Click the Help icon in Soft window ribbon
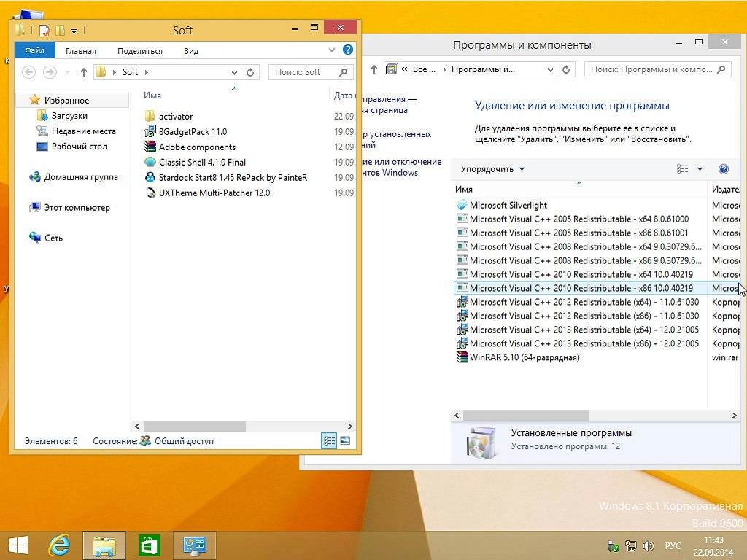The image size is (747, 560). pos(348,50)
